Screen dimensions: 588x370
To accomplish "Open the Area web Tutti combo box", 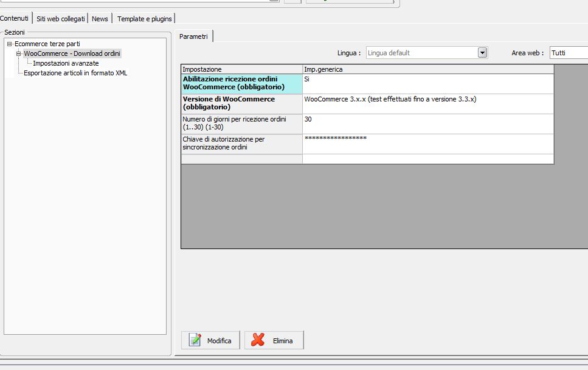I will (569, 53).
